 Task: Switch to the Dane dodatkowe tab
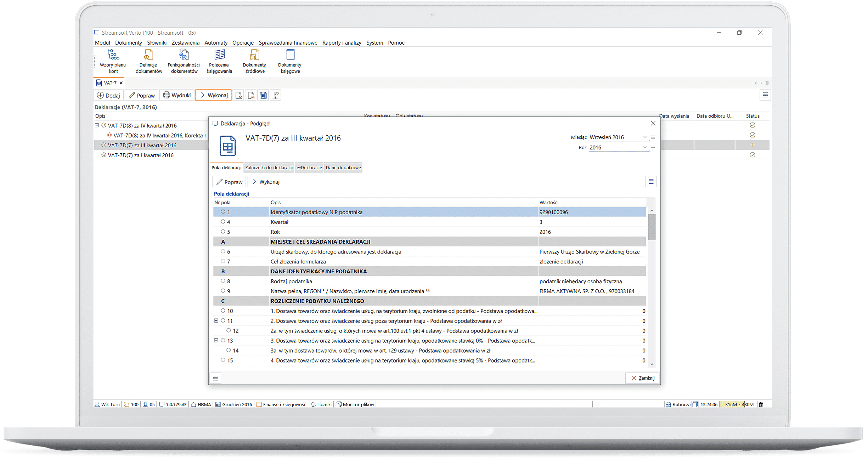click(343, 167)
